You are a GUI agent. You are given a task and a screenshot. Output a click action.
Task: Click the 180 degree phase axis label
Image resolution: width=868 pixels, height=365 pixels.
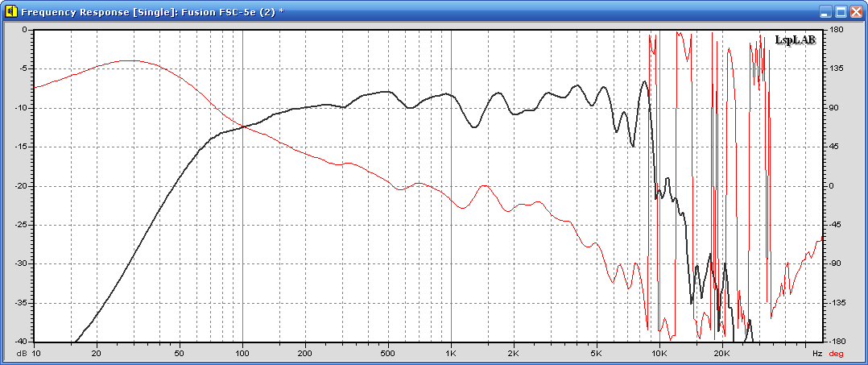point(835,30)
